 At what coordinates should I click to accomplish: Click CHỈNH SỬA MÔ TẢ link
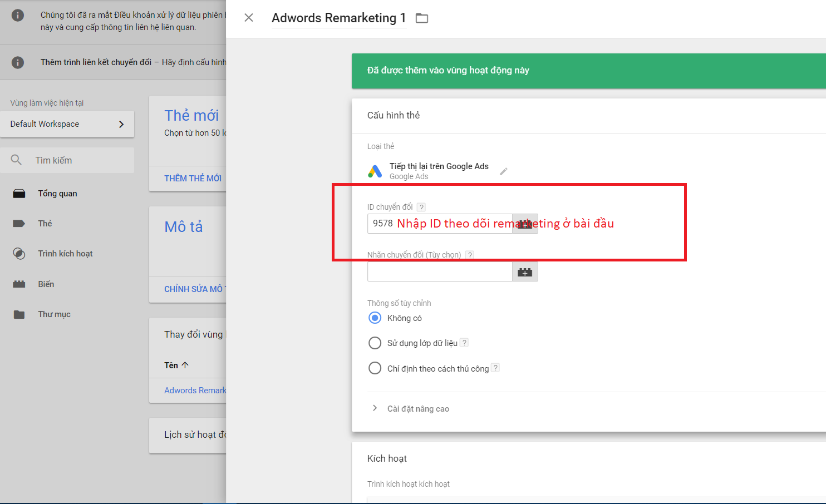tap(195, 289)
